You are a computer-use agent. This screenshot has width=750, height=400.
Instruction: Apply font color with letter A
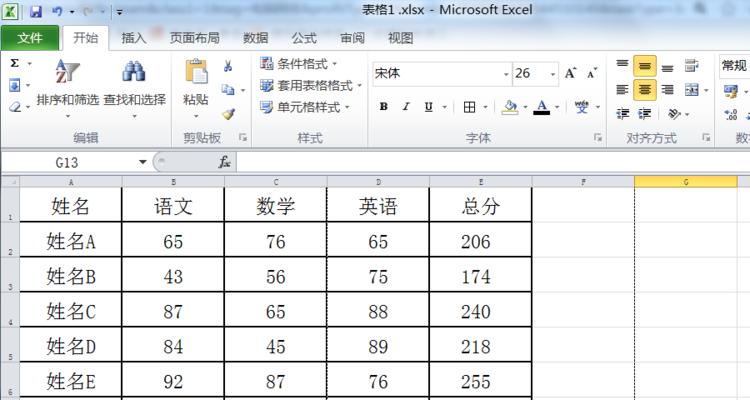tap(541, 107)
